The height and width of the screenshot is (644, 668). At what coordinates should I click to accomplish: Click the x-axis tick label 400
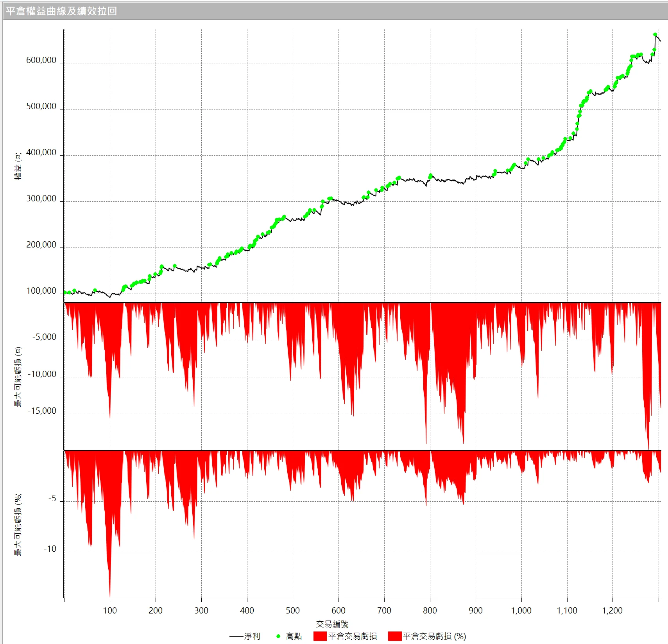tap(247, 610)
